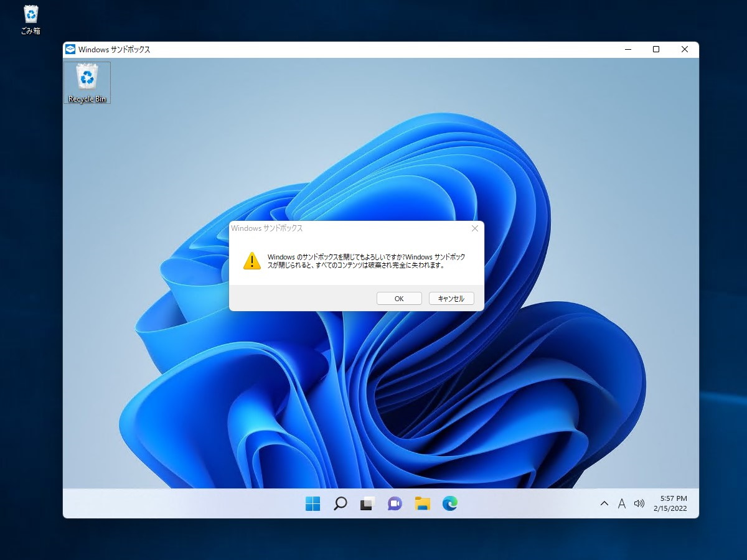
Task: Open the clock and calendar flyout
Action: [671, 503]
